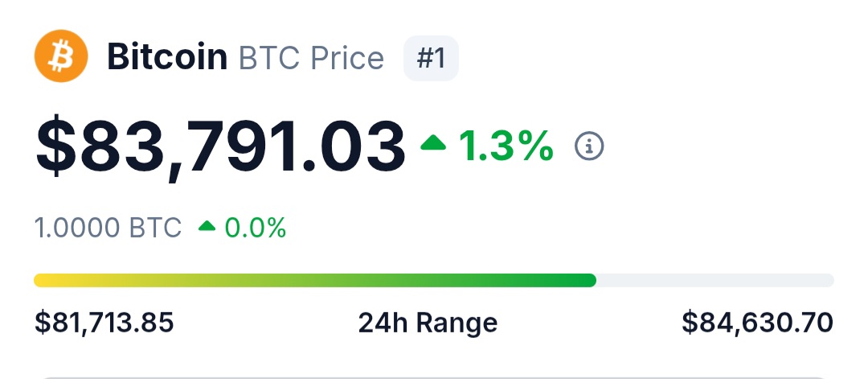
Task: Select the 1.3% price change text
Action: click(x=506, y=146)
